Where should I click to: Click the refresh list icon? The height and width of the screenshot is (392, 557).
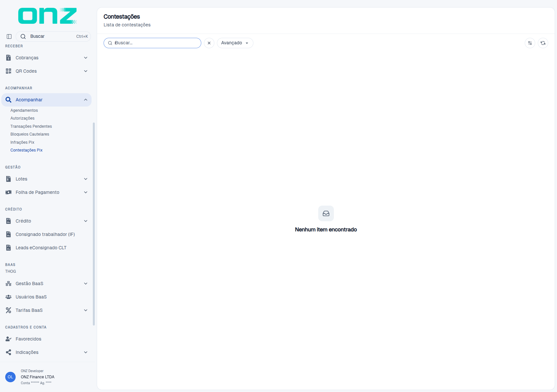tap(543, 43)
